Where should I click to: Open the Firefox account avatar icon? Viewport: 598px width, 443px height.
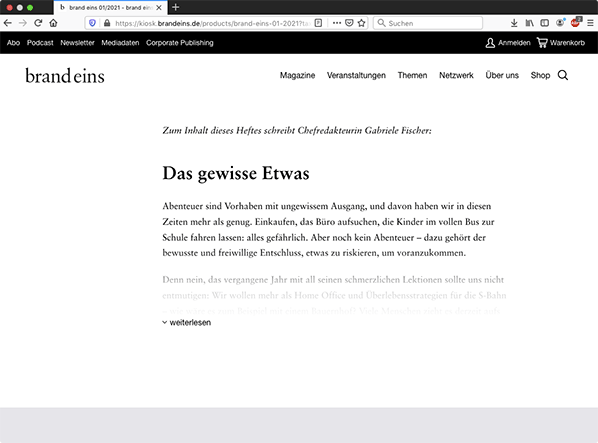560,23
